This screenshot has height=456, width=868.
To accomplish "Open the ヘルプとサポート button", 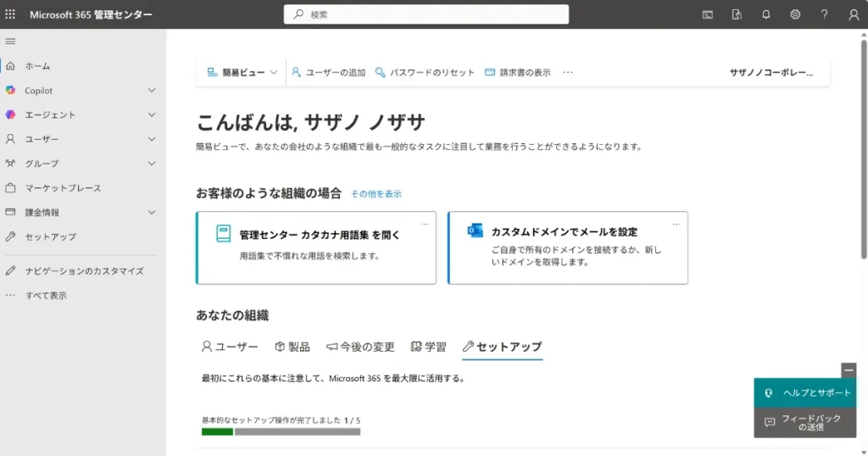I will (806, 393).
